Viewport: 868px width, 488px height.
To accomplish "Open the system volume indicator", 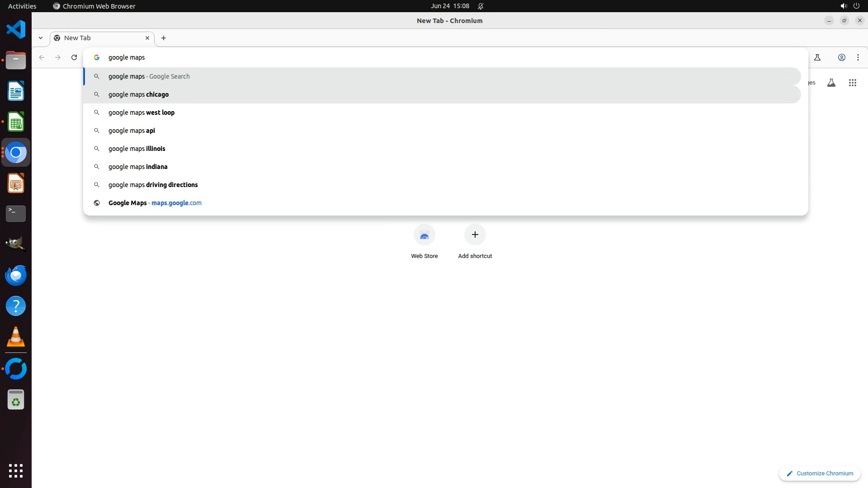I will 843,6.
